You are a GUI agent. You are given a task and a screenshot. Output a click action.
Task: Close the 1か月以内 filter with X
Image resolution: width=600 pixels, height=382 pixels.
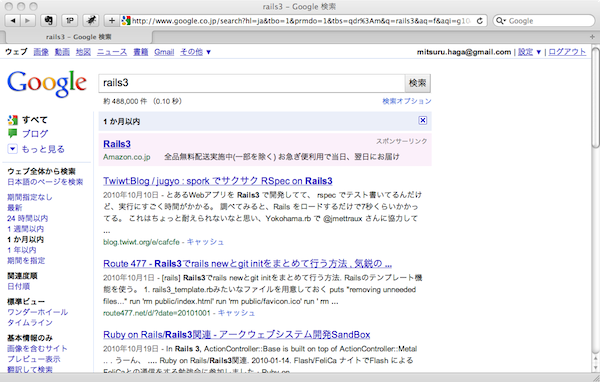pyautogui.click(x=422, y=121)
